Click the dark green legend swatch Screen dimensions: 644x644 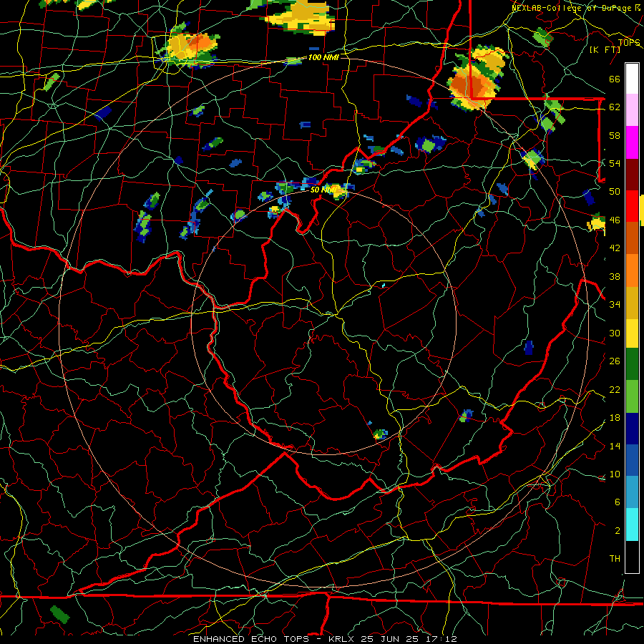(x=632, y=364)
